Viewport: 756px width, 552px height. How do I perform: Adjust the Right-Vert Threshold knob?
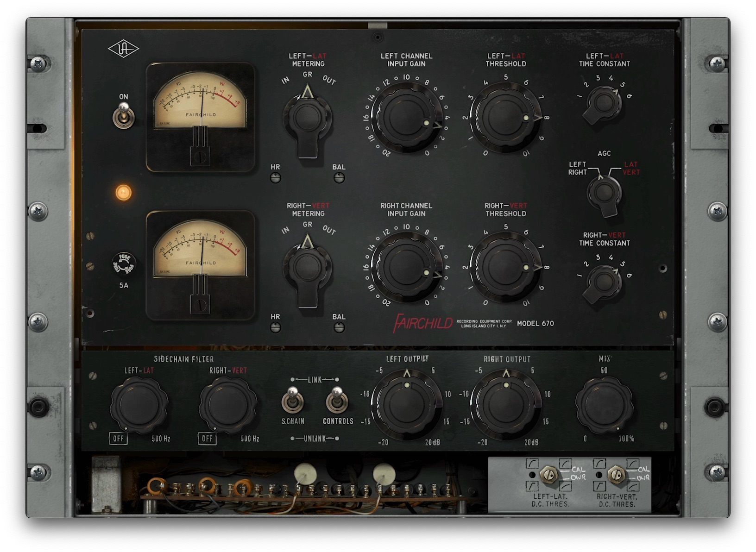pyautogui.click(x=505, y=268)
